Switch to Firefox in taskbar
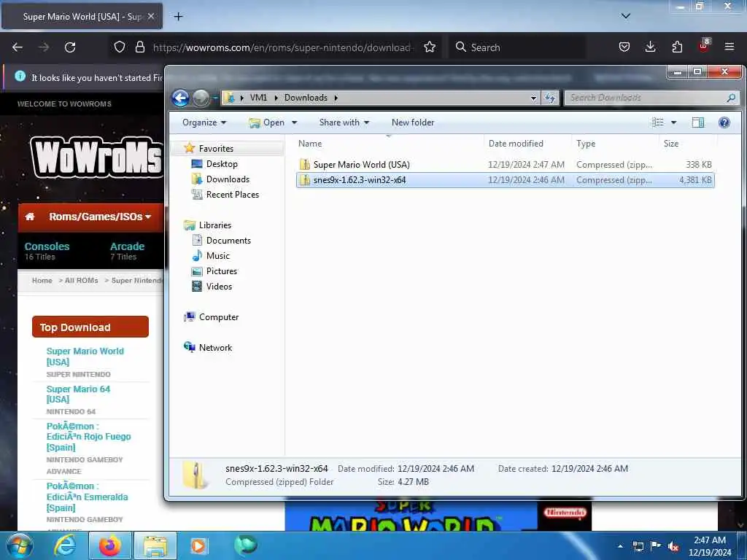 [109, 545]
